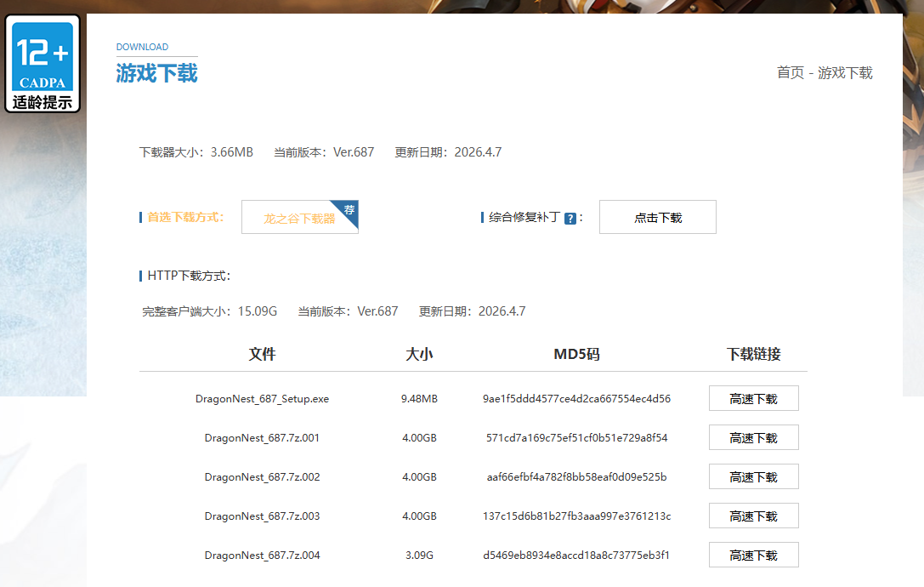Image resolution: width=924 pixels, height=587 pixels.
Task: Click the MD5 value starting with 9ae1f5ddd
Action: point(576,399)
